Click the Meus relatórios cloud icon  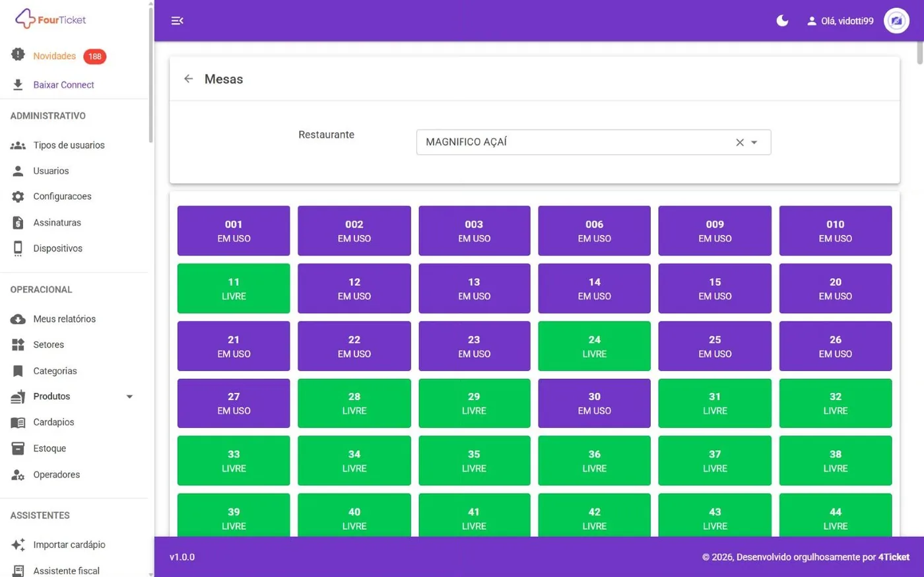(18, 319)
